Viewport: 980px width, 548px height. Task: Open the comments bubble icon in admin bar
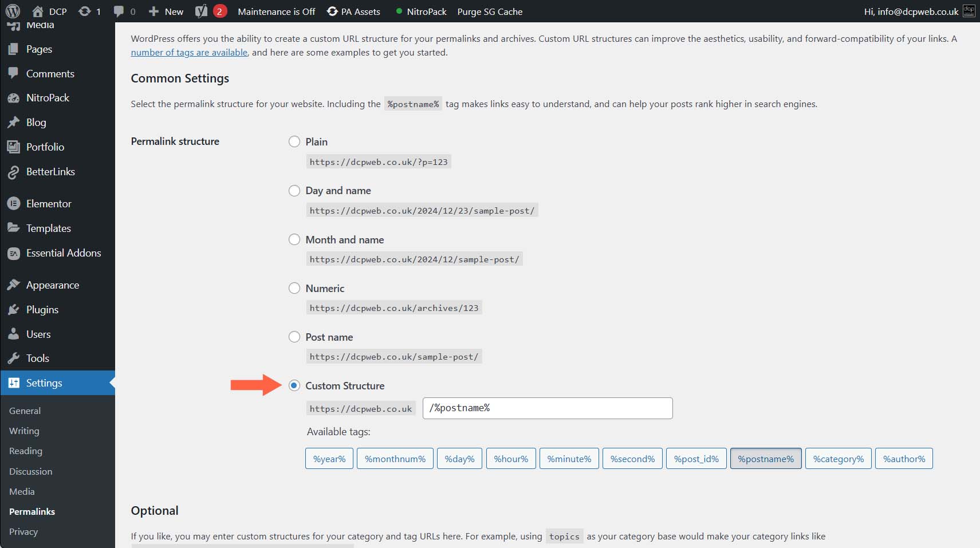tap(119, 11)
